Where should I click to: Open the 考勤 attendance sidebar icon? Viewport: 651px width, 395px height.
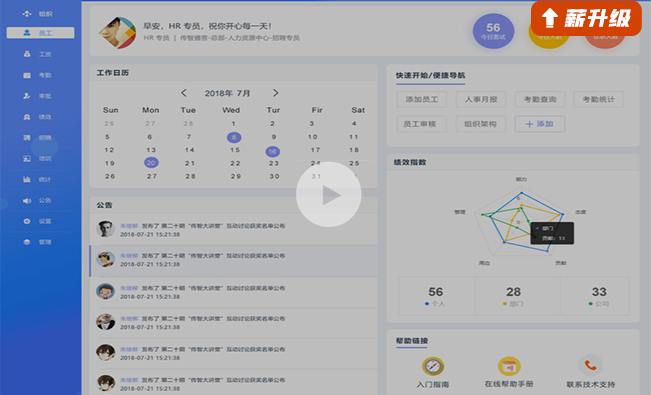coord(27,75)
